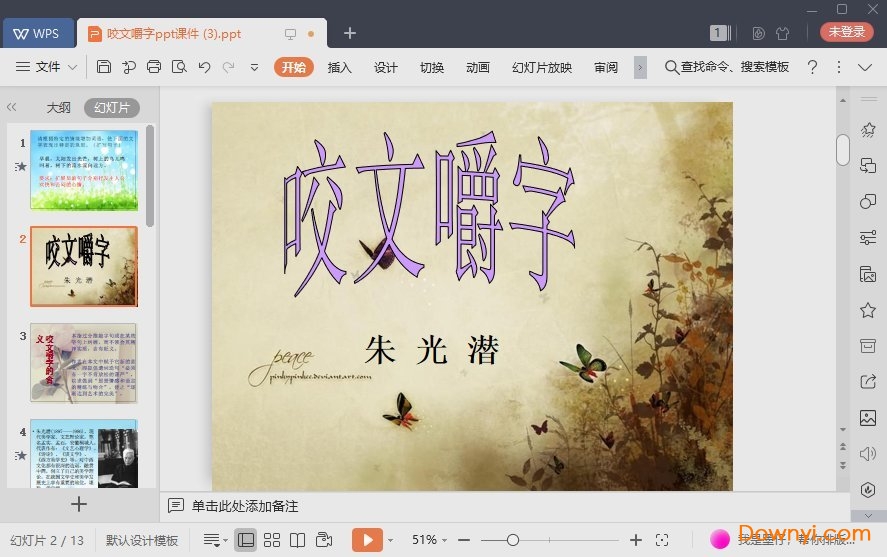
Task: Zoom in with the plus button
Action: (636, 540)
